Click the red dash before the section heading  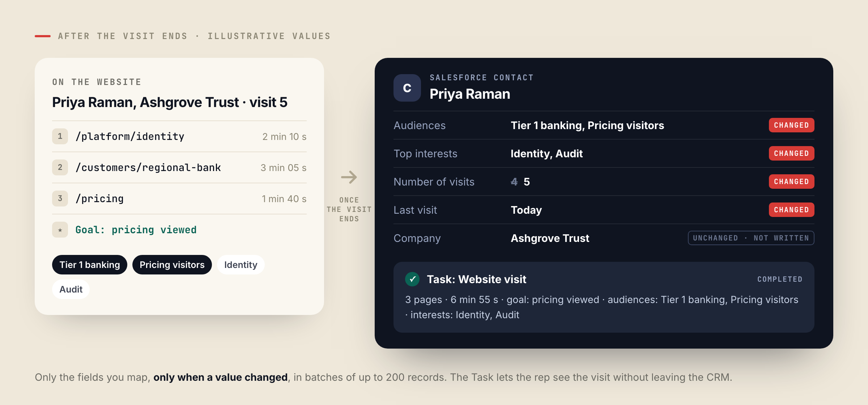coord(43,36)
